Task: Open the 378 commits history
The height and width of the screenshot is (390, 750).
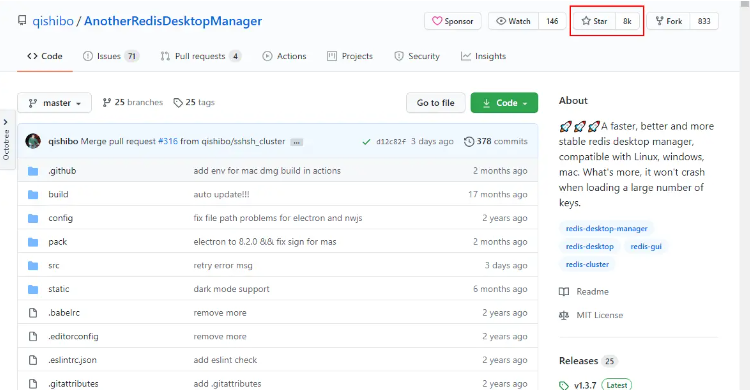Action: [x=496, y=141]
